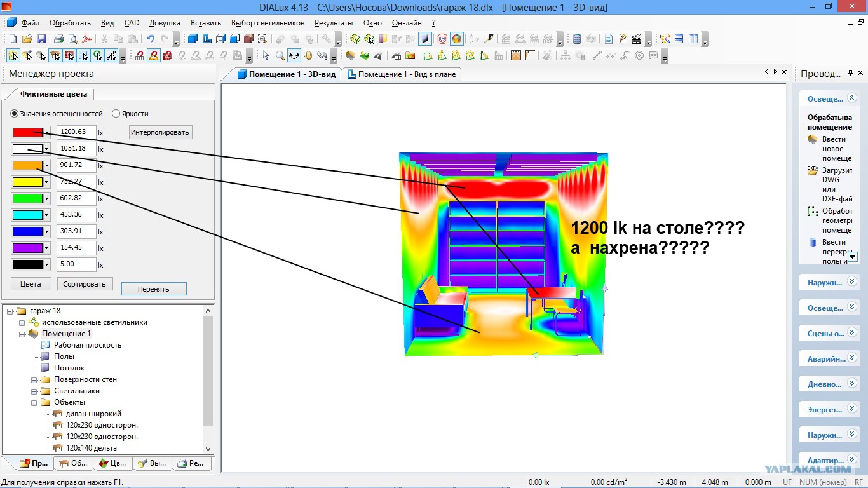Open the red colour dropdown arrow
Viewport: 868px width, 488px height.
[x=46, y=132]
